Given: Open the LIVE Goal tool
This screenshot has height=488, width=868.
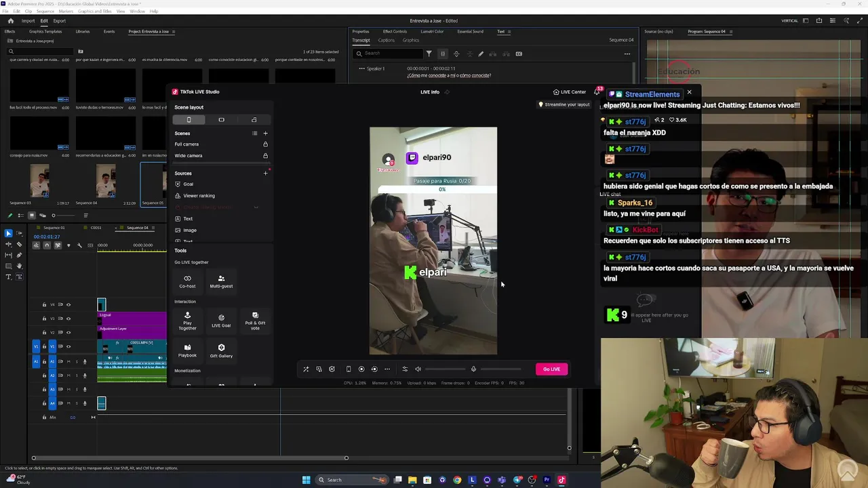Looking at the screenshot, I should [221, 321].
